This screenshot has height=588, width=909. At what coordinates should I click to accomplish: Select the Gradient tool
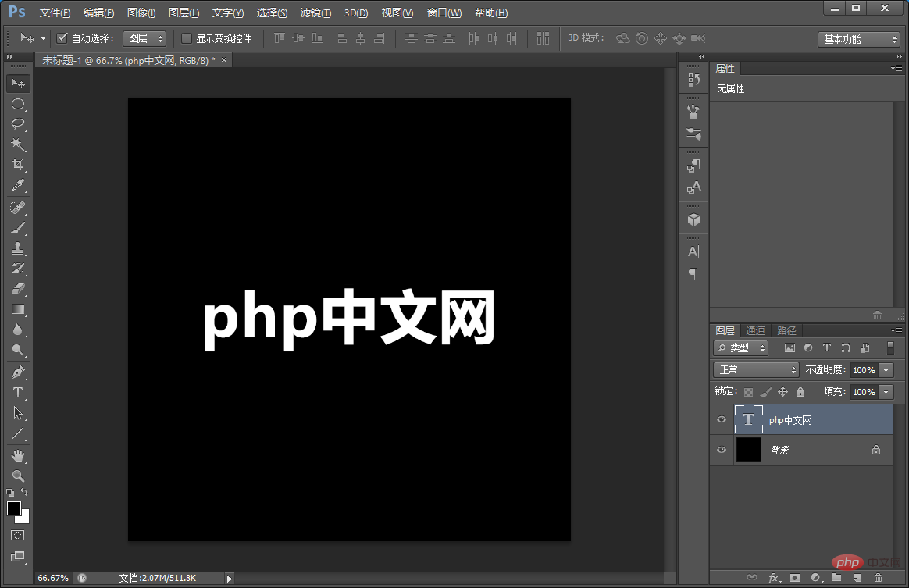(18, 309)
